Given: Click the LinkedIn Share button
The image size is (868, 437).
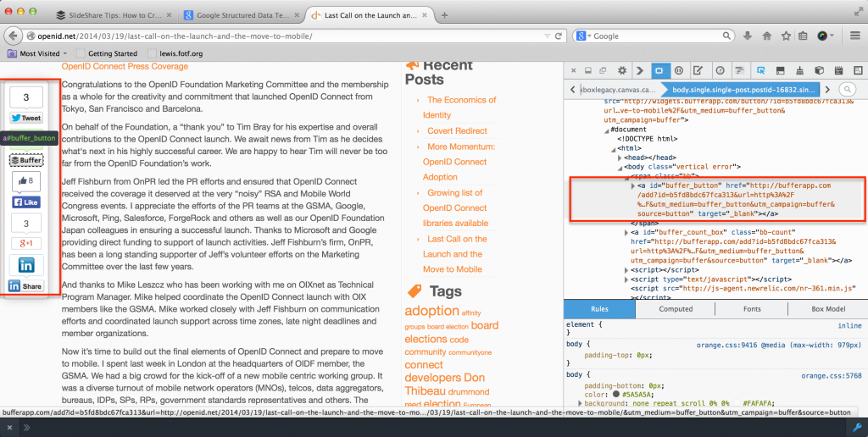Looking at the screenshot, I should point(26,286).
